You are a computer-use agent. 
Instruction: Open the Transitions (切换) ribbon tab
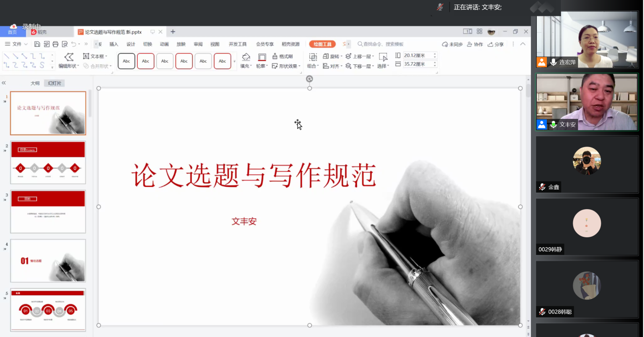[148, 44]
